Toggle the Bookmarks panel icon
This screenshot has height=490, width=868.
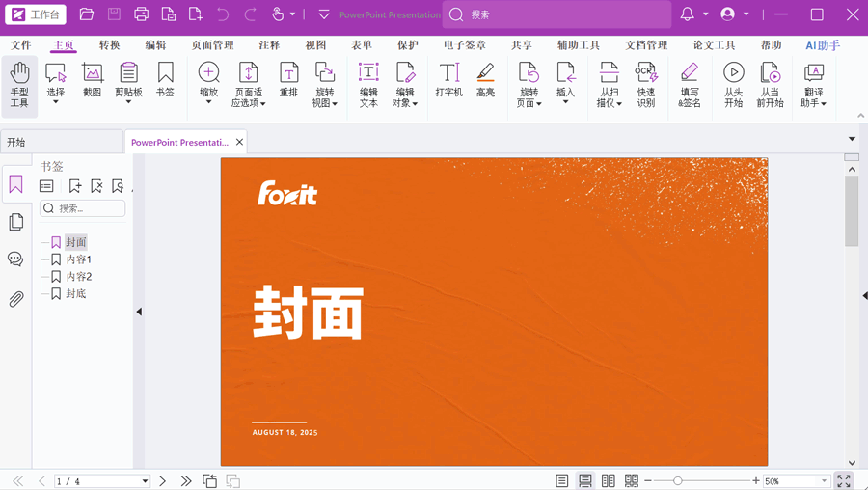pyautogui.click(x=15, y=185)
